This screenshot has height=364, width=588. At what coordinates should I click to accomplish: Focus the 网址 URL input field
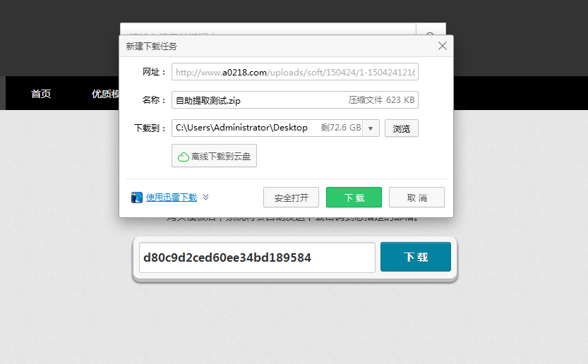295,72
